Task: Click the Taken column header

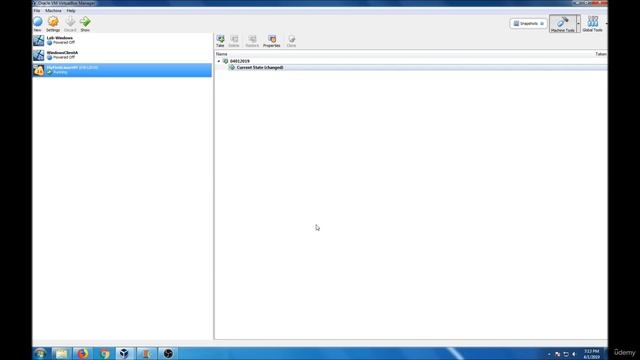Action: [x=601, y=54]
